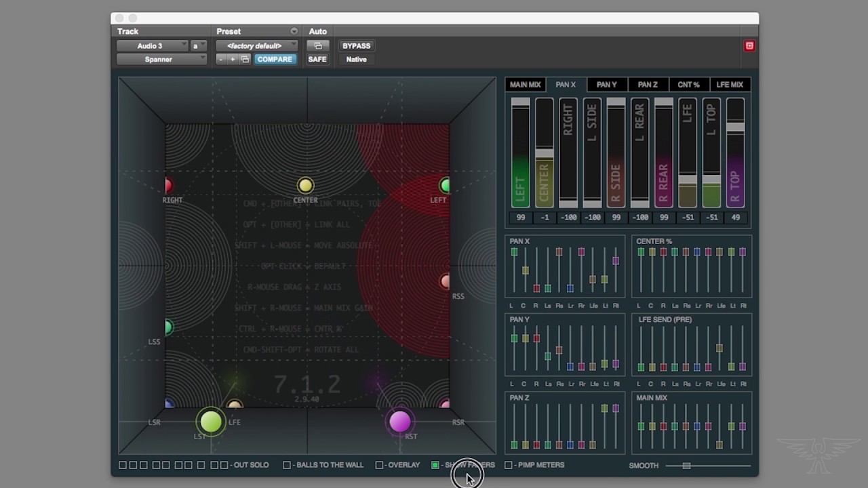This screenshot has width=868, height=488.
Task: Click the CENTER channel meter fader
Action: tap(545, 154)
